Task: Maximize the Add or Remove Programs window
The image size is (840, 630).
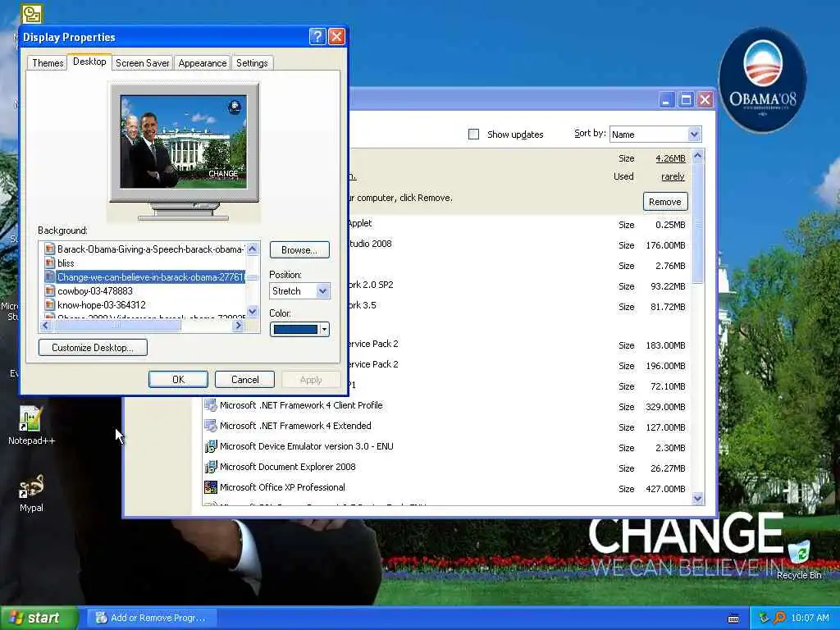Action: 685,99
